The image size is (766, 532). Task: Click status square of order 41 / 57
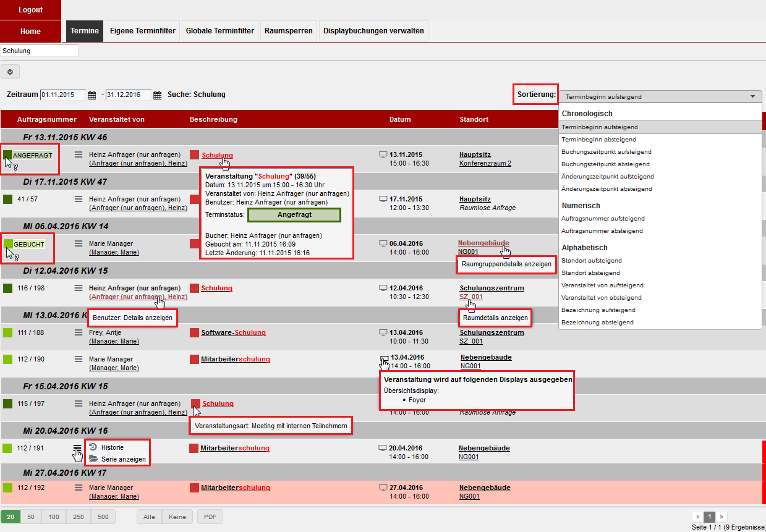(x=8, y=199)
